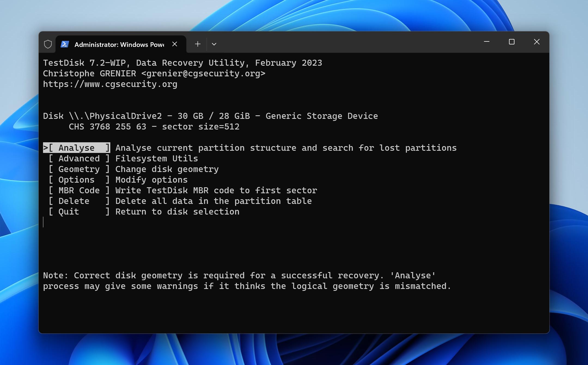Maximize the terminal window
Viewport: 588px width, 365px height.
512,42
